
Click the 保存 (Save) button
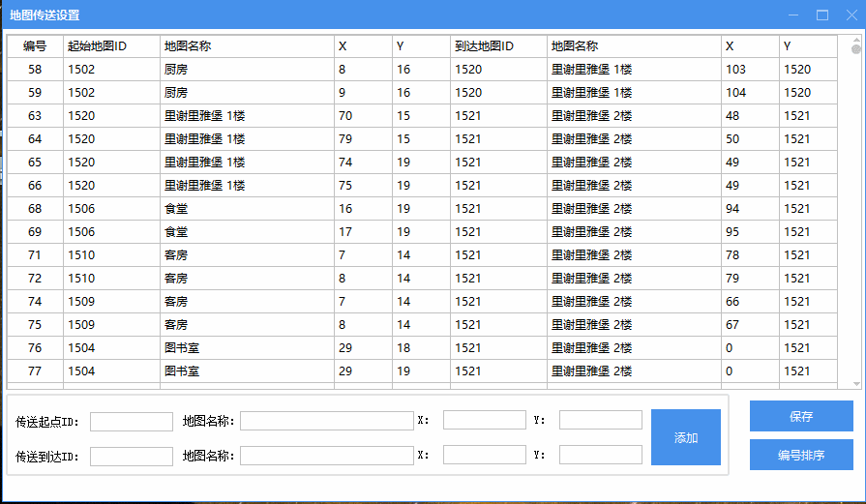pos(801,416)
